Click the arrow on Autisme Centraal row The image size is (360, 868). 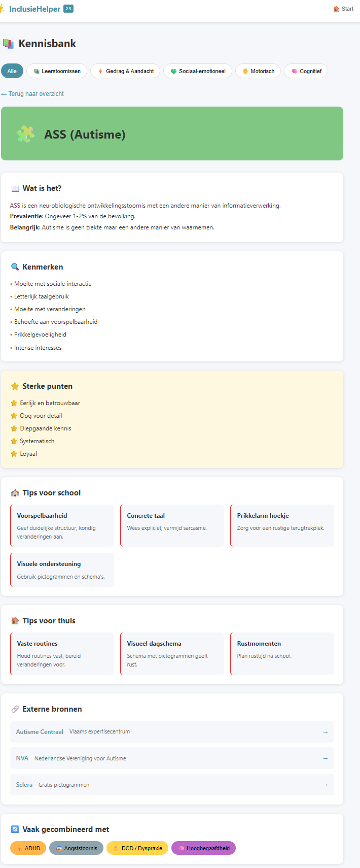point(325,732)
